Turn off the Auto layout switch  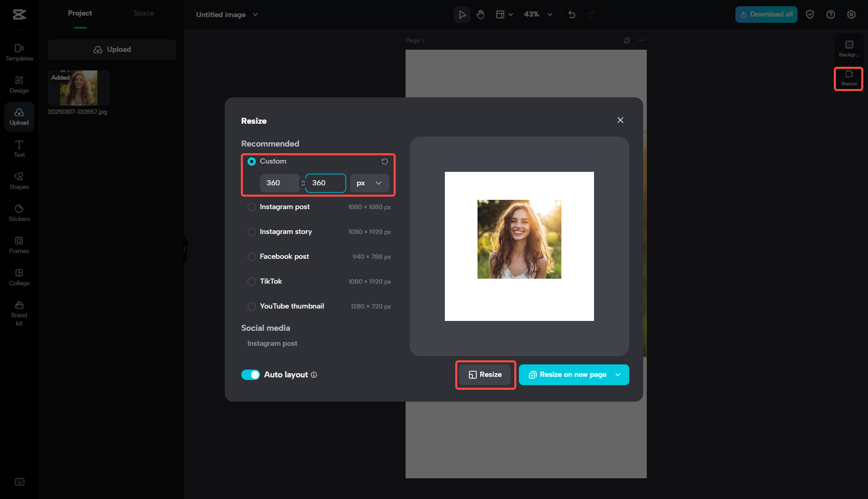tap(251, 375)
